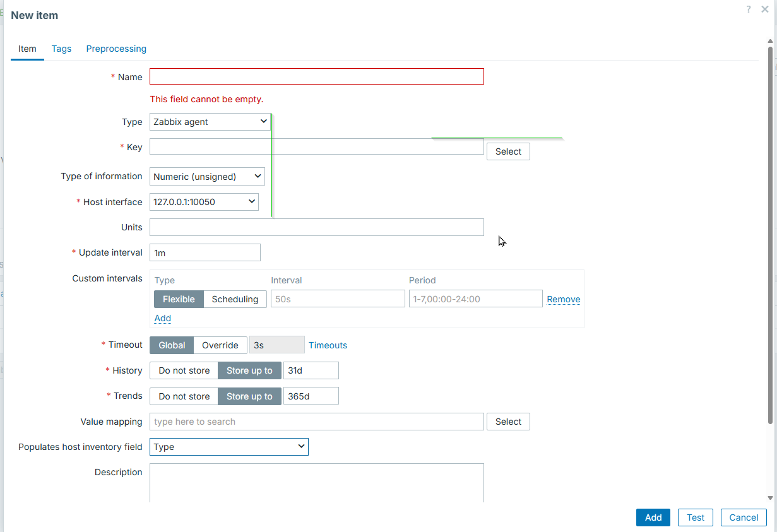
Task: Open Type of information dropdown
Action: [x=207, y=177]
